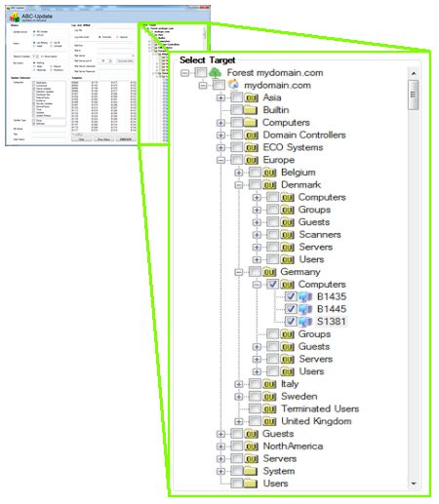This screenshot has height=504, width=439.
Task: Click the S1381 computer icon
Action: click(305, 322)
